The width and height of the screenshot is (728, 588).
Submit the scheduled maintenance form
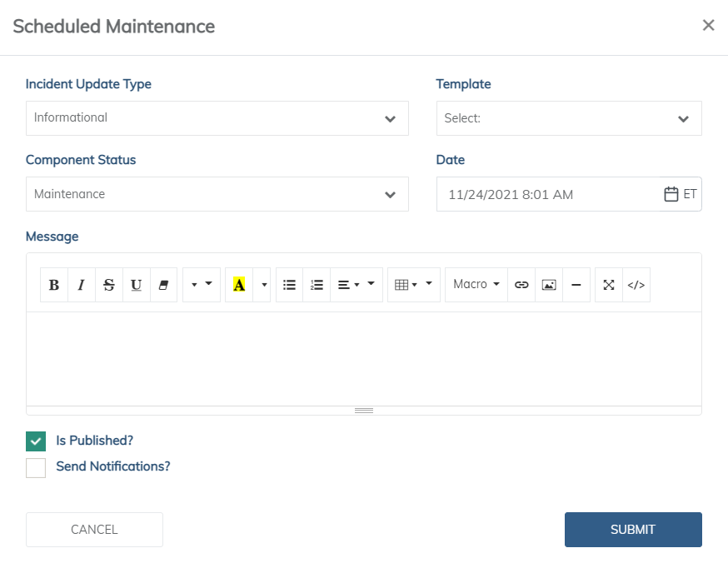[x=633, y=530]
